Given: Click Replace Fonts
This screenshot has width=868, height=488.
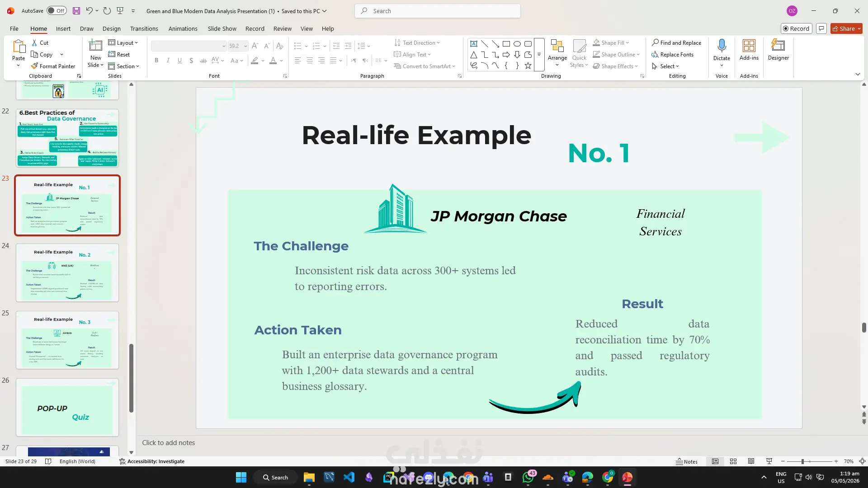Looking at the screenshot, I should [673, 54].
